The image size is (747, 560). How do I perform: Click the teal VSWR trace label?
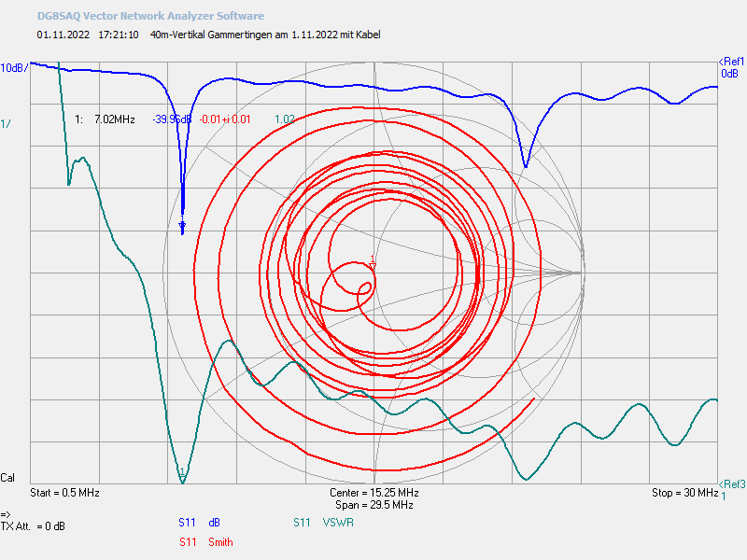[338, 523]
